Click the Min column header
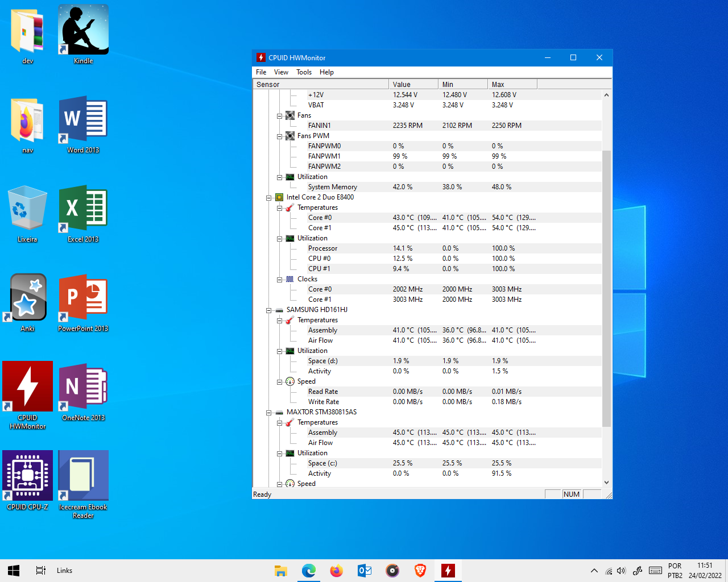 click(463, 84)
